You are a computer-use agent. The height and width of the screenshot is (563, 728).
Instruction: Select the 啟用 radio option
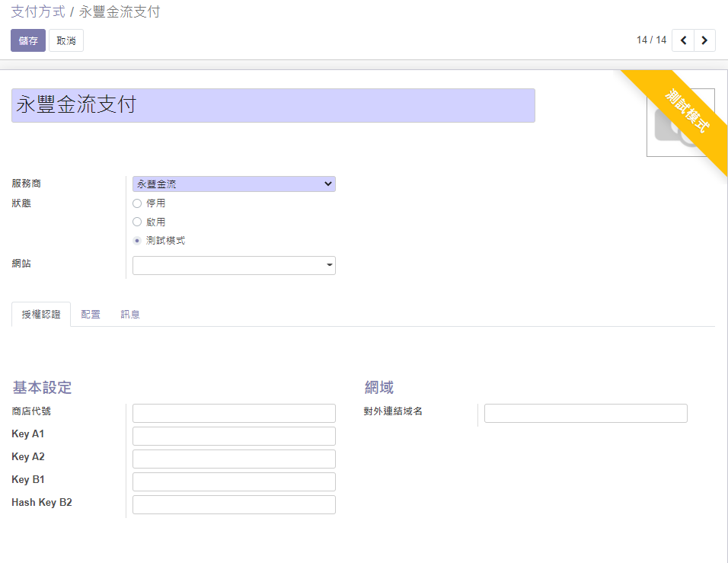(137, 222)
